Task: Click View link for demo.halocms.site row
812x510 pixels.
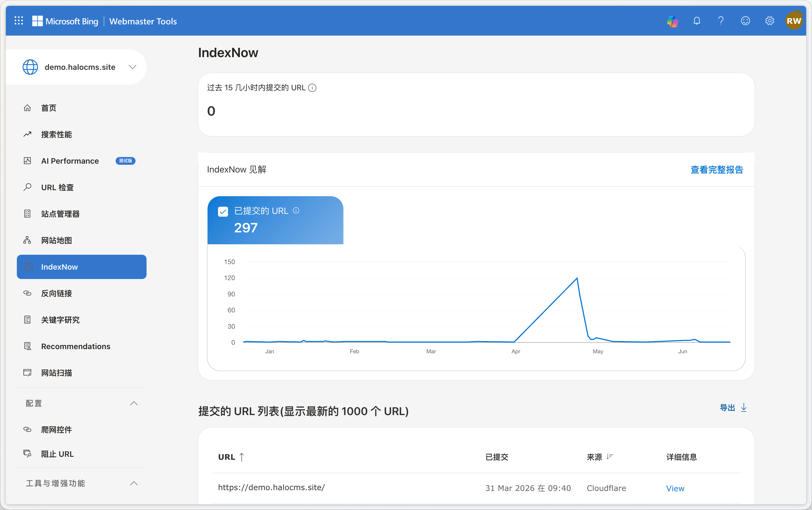Action: click(x=675, y=488)
